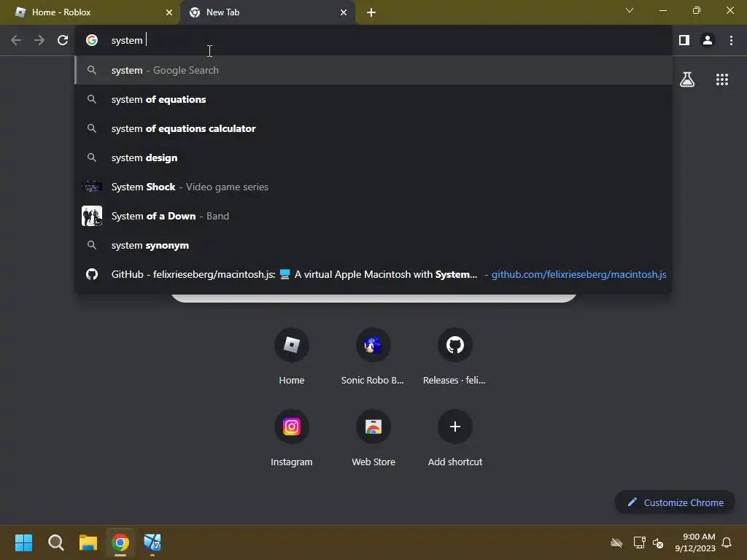This screenshot has height=560, width=747.
Task: Open Windows taskbar search
Action: (55, 542)
